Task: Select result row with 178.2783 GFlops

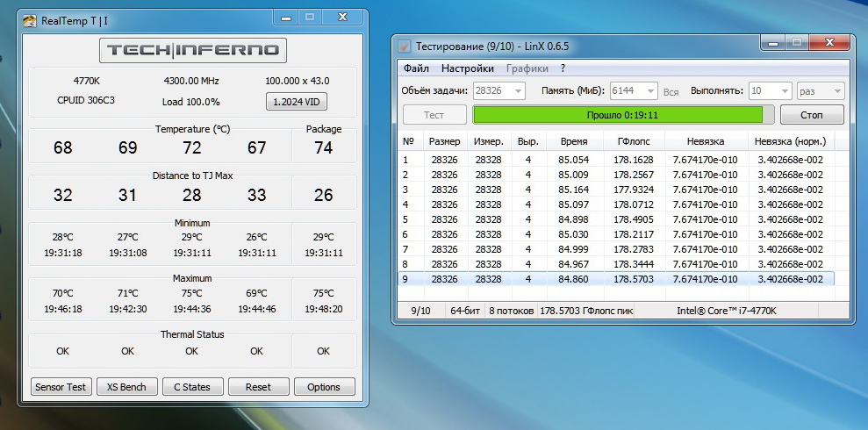Action: click(x=615, y=249)
